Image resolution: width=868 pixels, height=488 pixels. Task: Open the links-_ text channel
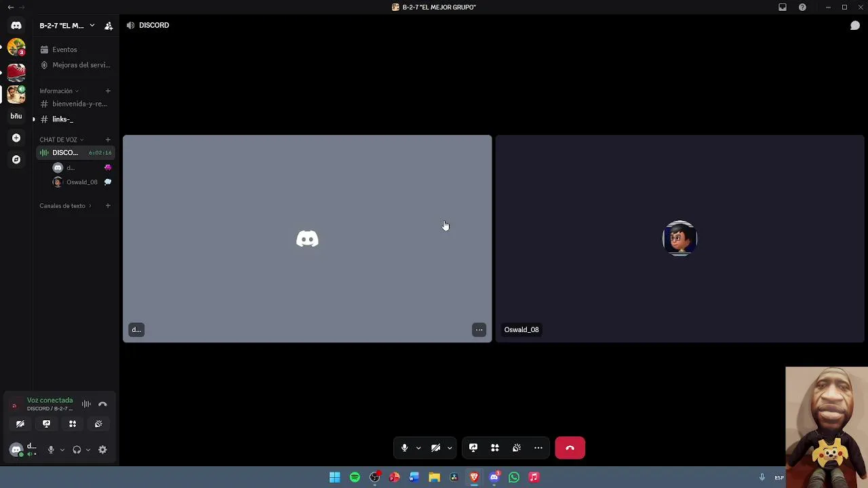coord(76,119)
